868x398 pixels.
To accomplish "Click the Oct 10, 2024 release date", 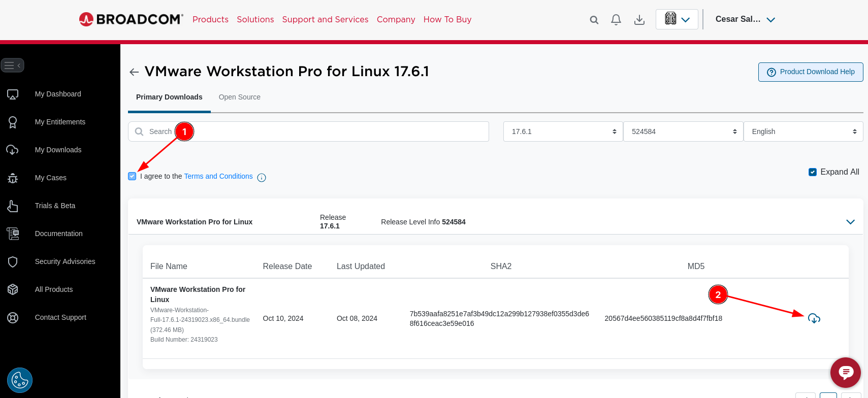I will point(283,318).
